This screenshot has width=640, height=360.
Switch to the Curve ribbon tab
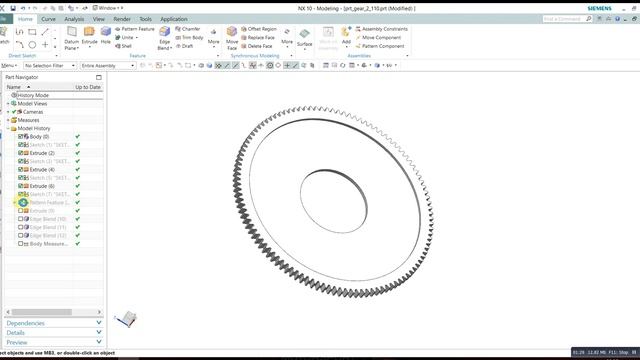point(48,19)
